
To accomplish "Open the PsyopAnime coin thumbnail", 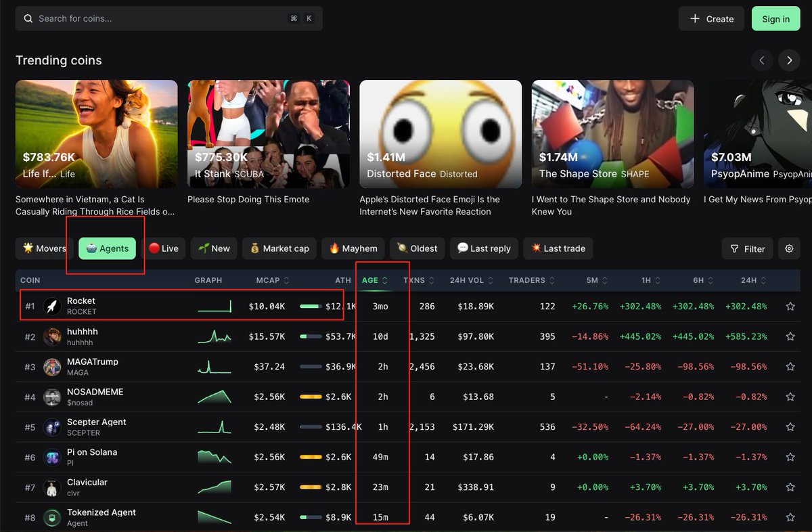I will pos(758,134).
